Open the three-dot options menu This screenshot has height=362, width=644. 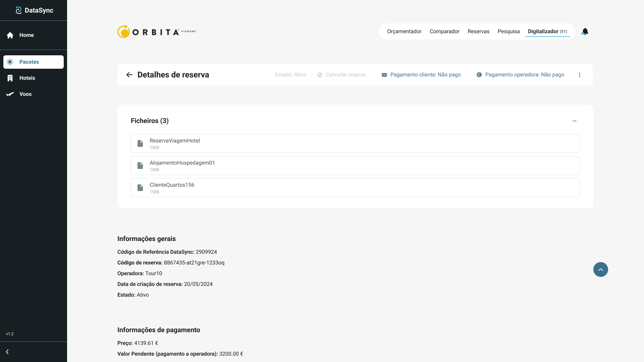579,75
